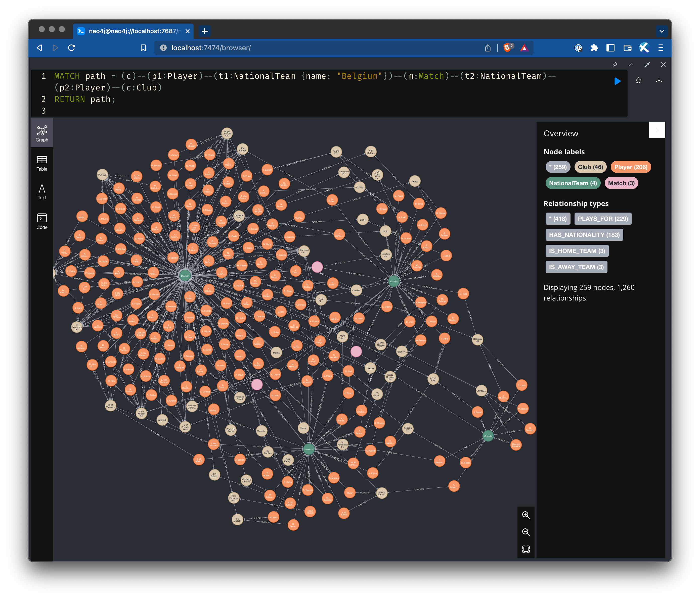Open a new browser tab
700x599 pixels.
(204, 31)
